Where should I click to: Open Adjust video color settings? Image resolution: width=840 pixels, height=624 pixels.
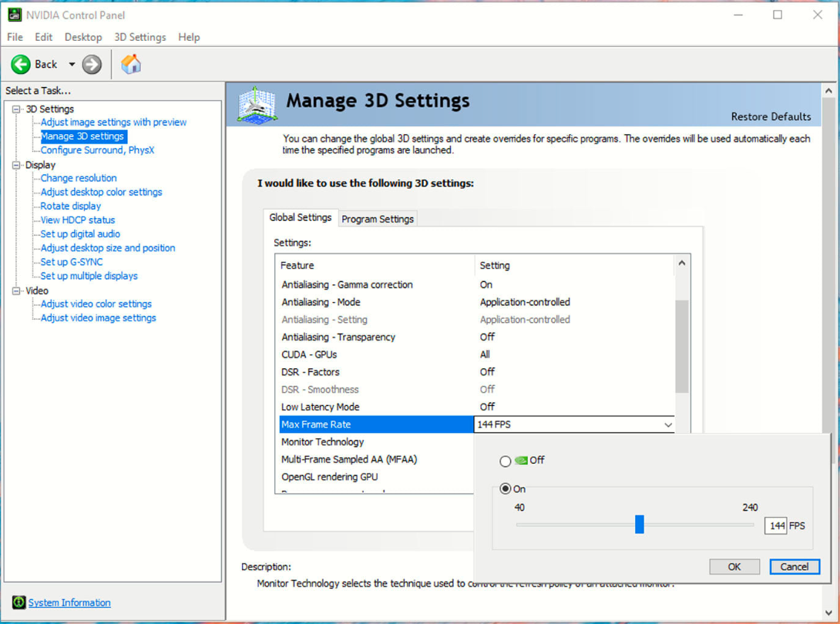[x=96, y=304]
